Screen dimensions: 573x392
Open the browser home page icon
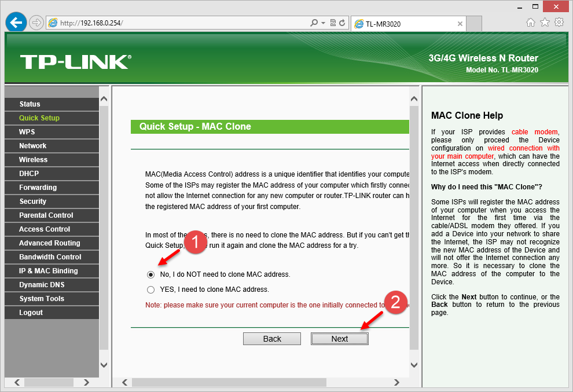click(x=531, y=23)
